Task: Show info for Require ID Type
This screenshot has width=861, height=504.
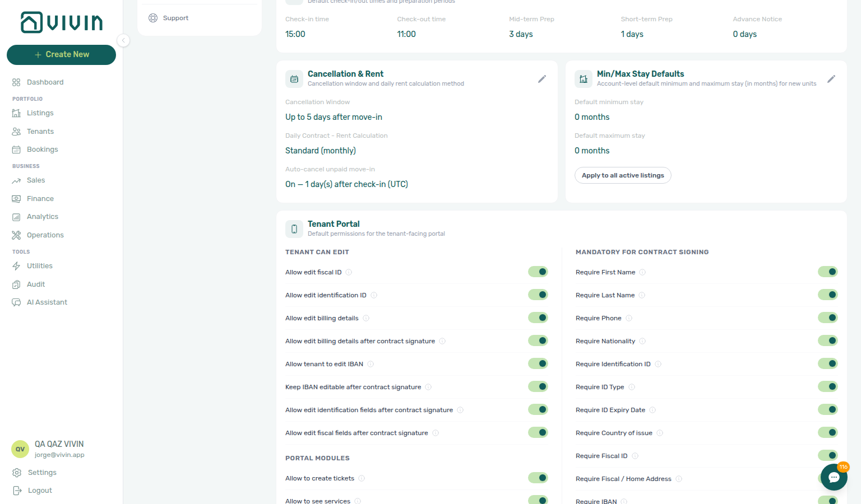Action: [x=632, y=388]
